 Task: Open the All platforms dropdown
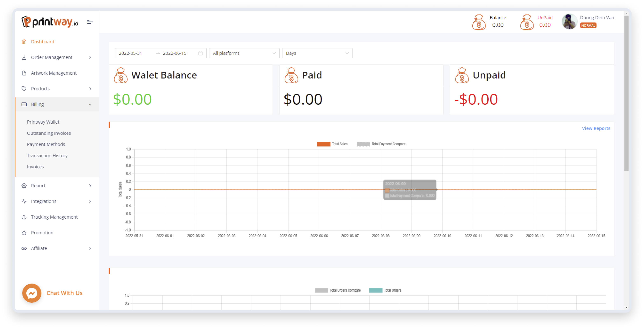(x=244, y=53)
